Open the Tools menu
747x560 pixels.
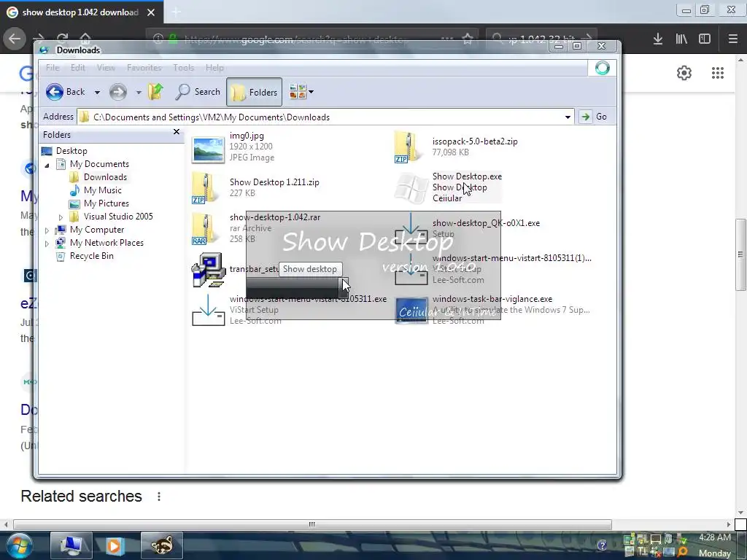(183, 68)
